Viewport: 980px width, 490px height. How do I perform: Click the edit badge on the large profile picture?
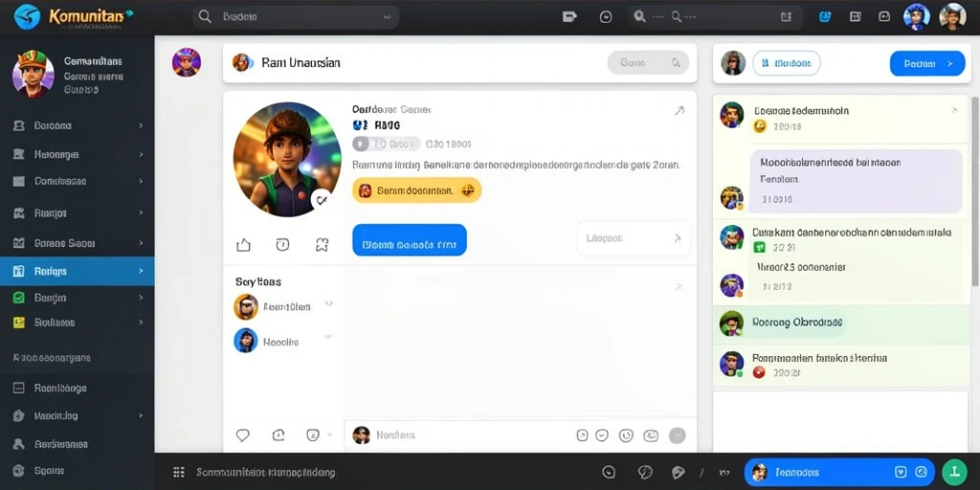click(322, 199)
